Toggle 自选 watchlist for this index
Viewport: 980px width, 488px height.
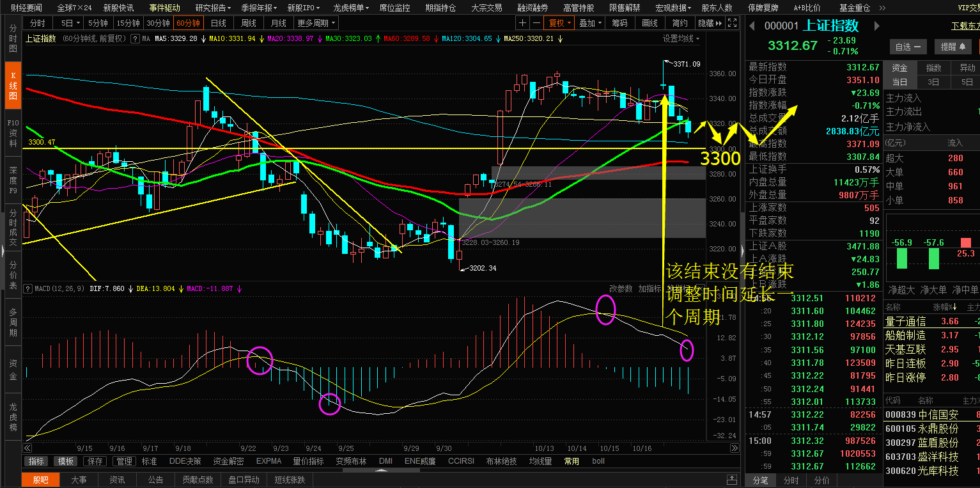(x=908, y=47)
